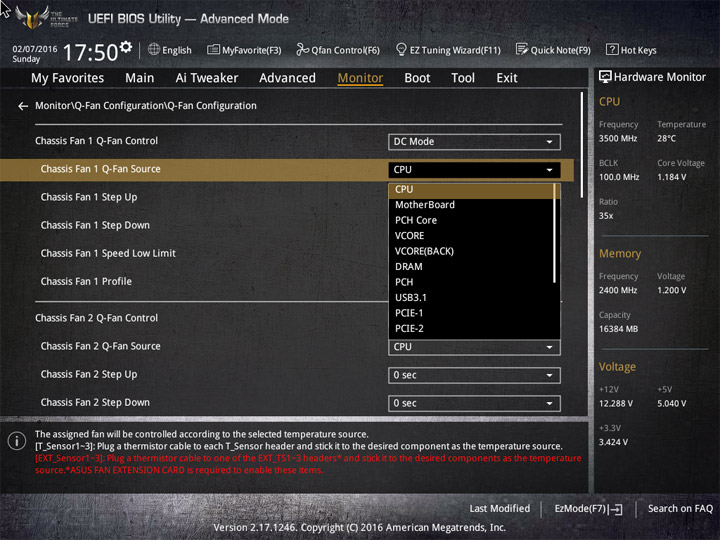720x540 pixels.
Task: Open the Advanced tab
Action: tap(287, 78)
